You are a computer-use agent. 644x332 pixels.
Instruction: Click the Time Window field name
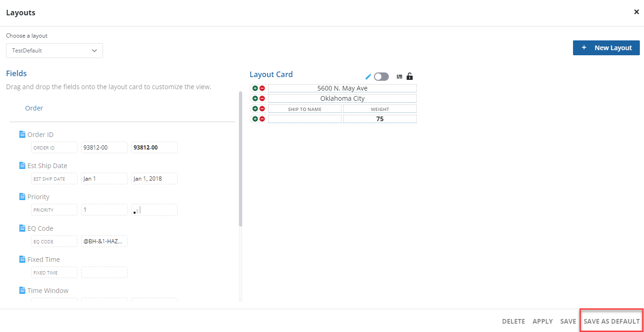coord(48,291)
